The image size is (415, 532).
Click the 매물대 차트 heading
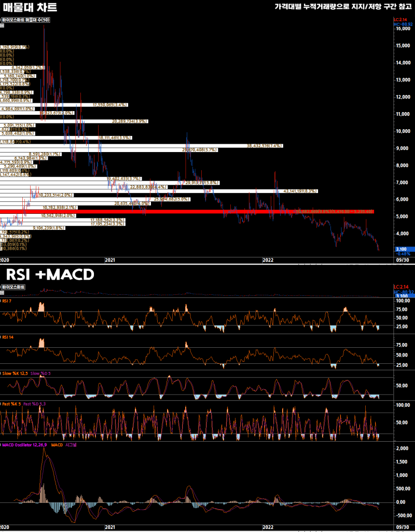(30, 7)
